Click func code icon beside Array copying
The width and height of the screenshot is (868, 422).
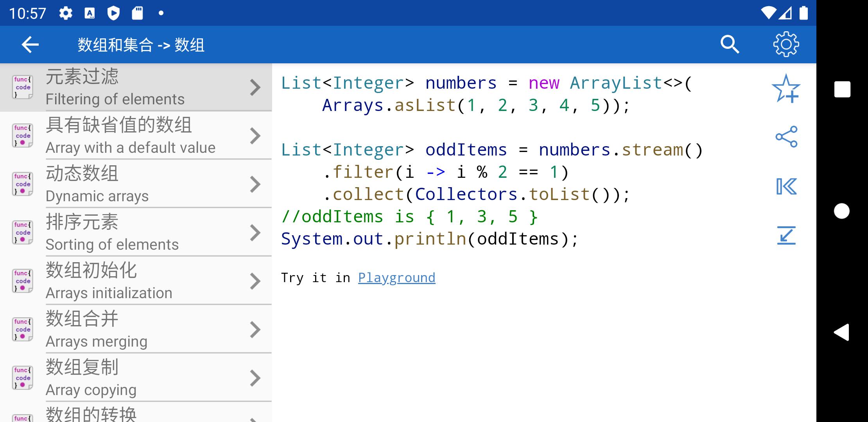[22, 378]
